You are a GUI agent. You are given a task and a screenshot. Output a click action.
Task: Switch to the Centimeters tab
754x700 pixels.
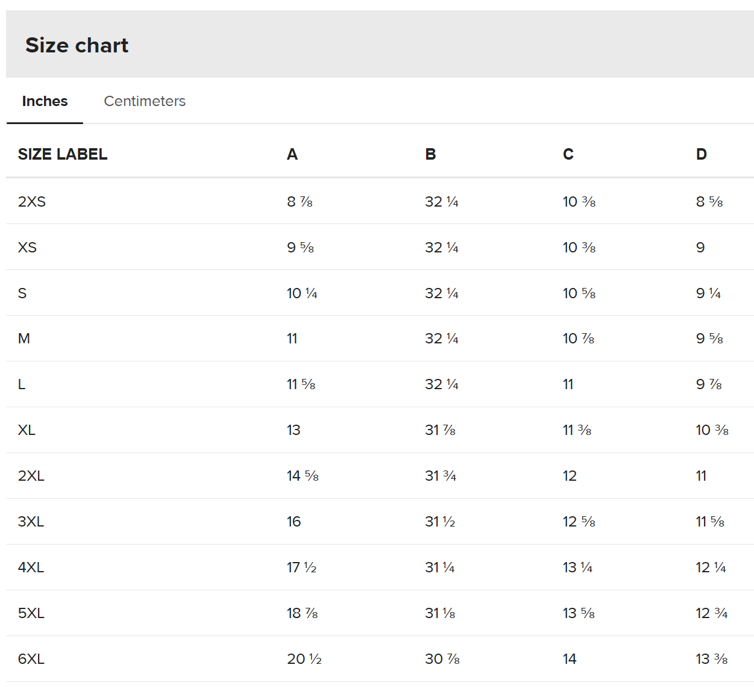[x=145, y=101]
